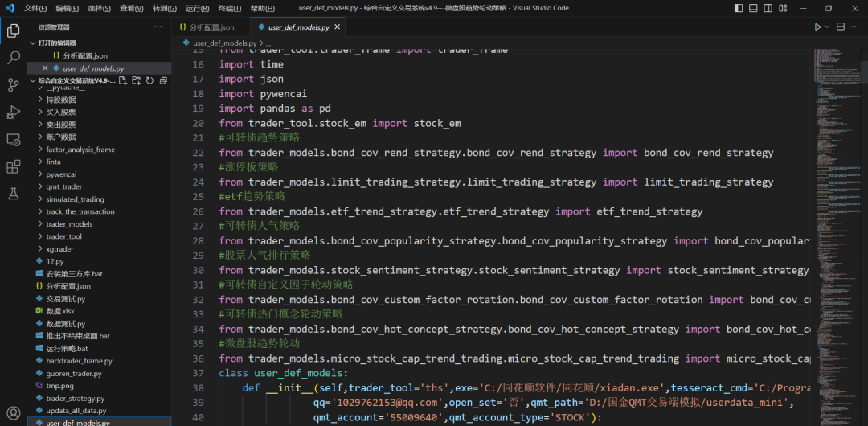Open the 帮助(H) menu
Image resolution: width=868 pixels, height=426 pixels.
pos(262,8)
